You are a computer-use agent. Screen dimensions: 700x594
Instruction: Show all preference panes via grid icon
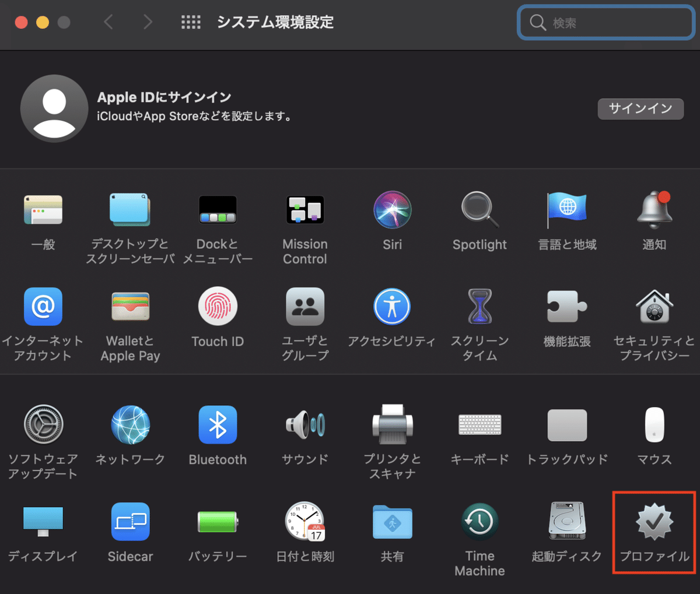(x=191, y=22)
